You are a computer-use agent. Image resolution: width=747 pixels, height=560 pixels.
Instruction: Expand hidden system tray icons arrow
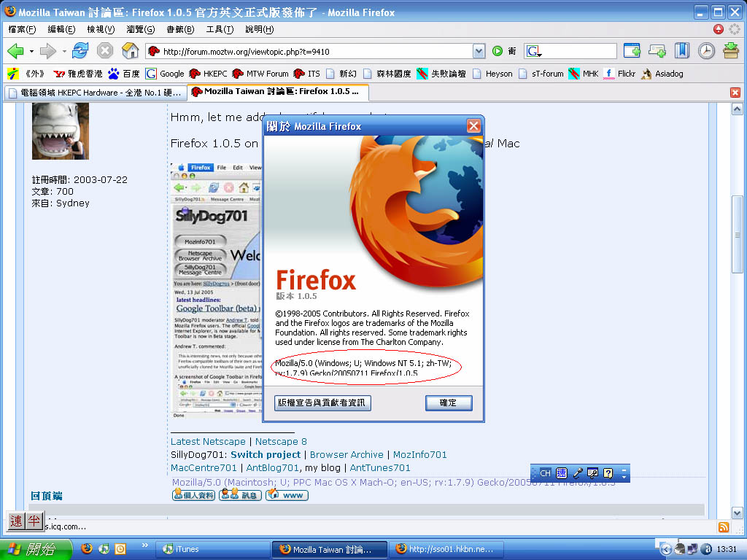point(666,549)
